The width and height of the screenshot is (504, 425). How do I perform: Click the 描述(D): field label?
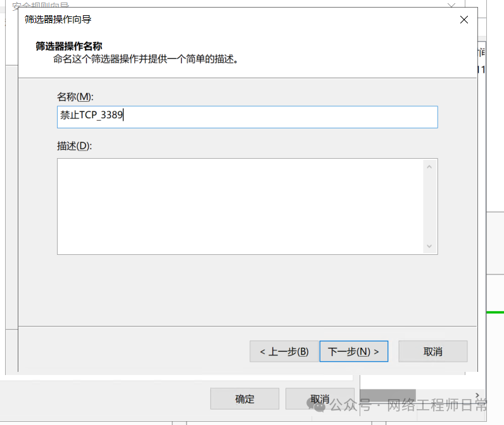74,146
